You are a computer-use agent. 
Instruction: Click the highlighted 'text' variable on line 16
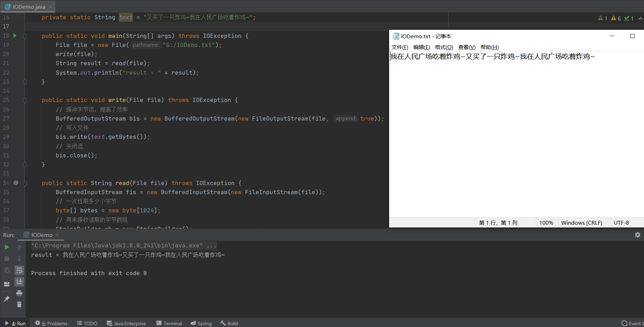click(x=126, y=17)
